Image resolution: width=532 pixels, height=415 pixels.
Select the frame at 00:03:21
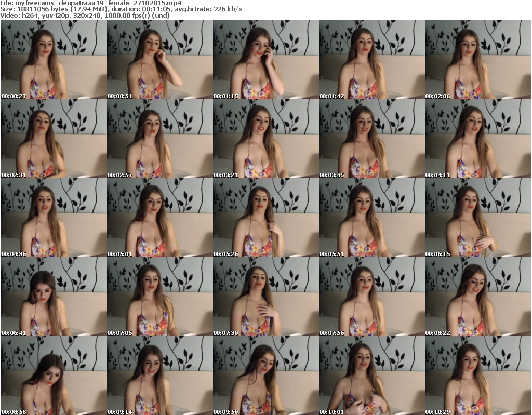click(265, 139)
